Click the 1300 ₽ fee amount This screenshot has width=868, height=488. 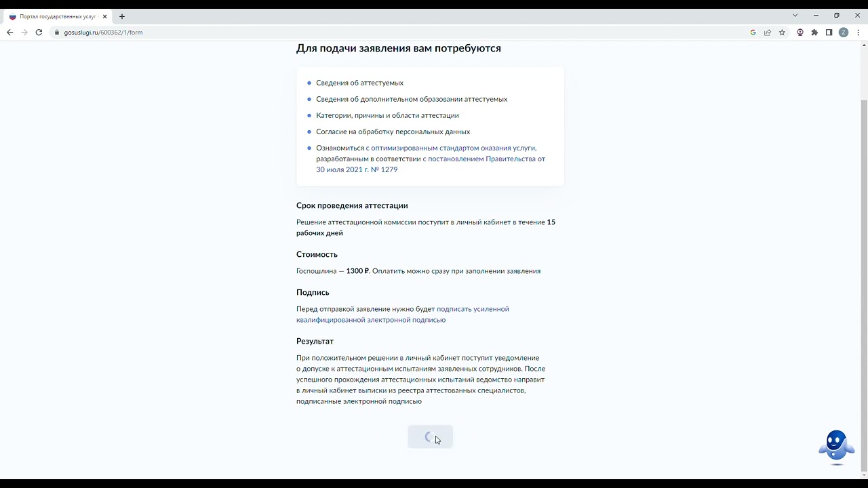[357, 271]
